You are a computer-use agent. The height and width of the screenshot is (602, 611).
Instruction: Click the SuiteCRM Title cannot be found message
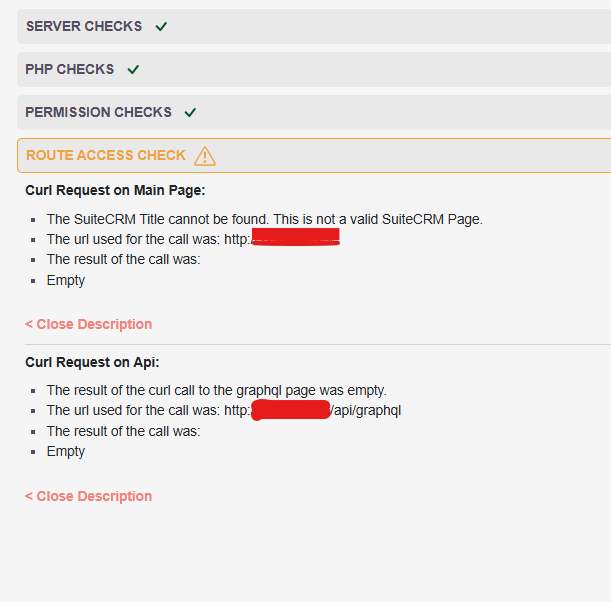(x=264, y=218)
